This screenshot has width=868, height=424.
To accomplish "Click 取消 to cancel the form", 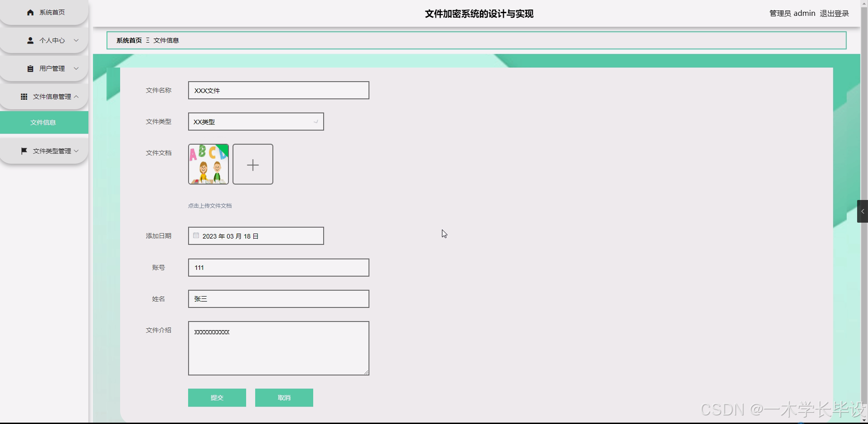I will click(x=284, y=397).
